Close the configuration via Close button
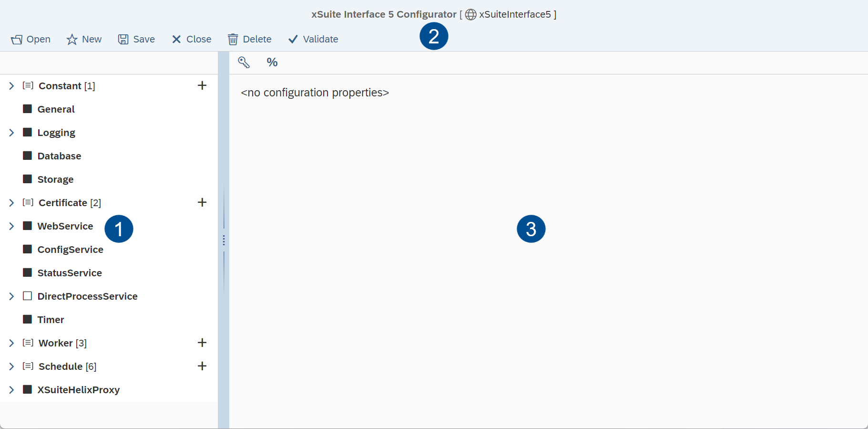Image resolution: width=868 pixels, height=429 pixels. click(x=191, y=39)
